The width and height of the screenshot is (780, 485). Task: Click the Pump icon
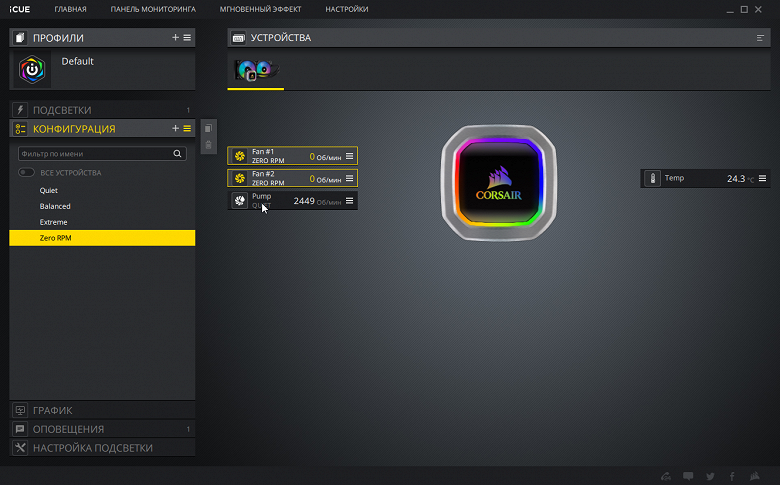click(x=240, y=200)
